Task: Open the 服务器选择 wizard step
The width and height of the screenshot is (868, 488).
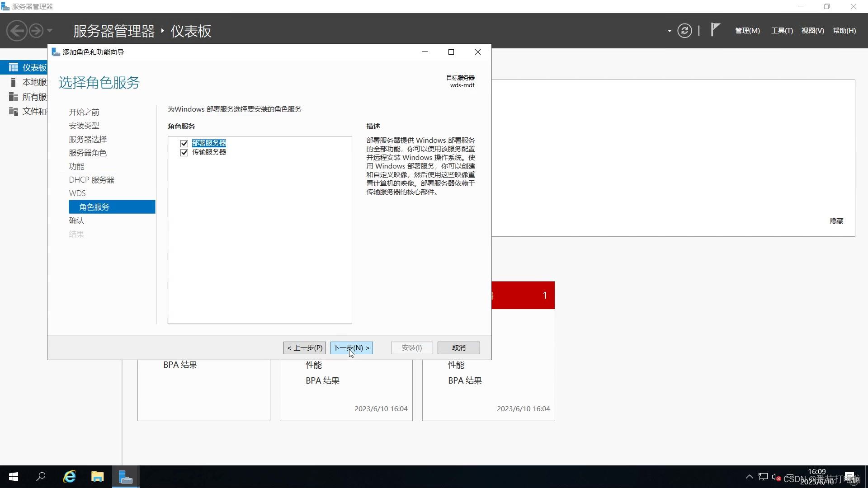Action: [x=88, y=139]
